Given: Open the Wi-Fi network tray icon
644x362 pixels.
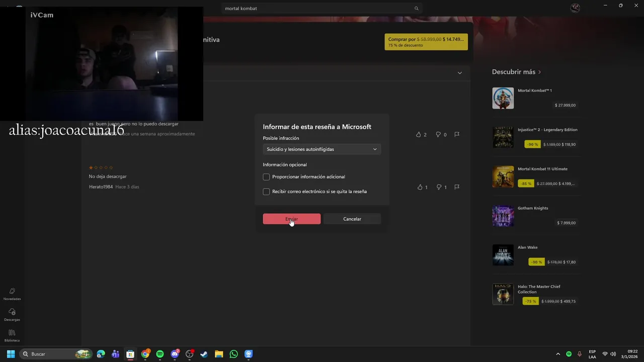Looking at the screenshot, I should [605, 354].
